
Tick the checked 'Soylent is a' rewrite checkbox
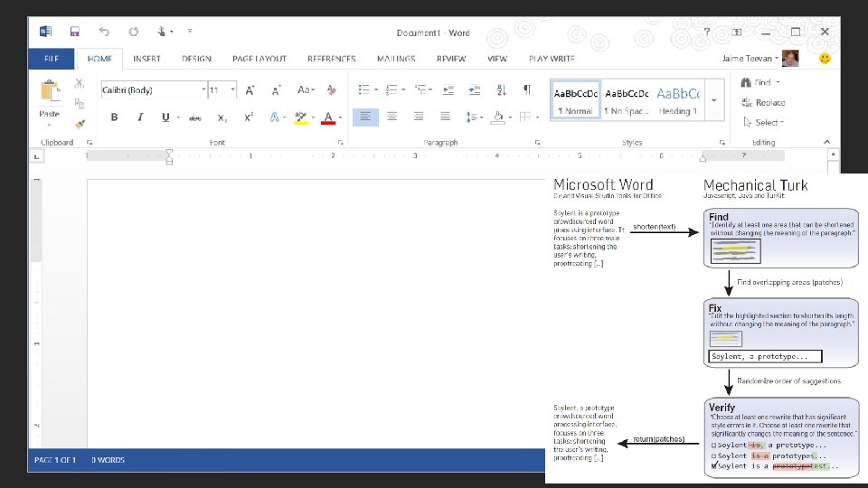[714, 466]
